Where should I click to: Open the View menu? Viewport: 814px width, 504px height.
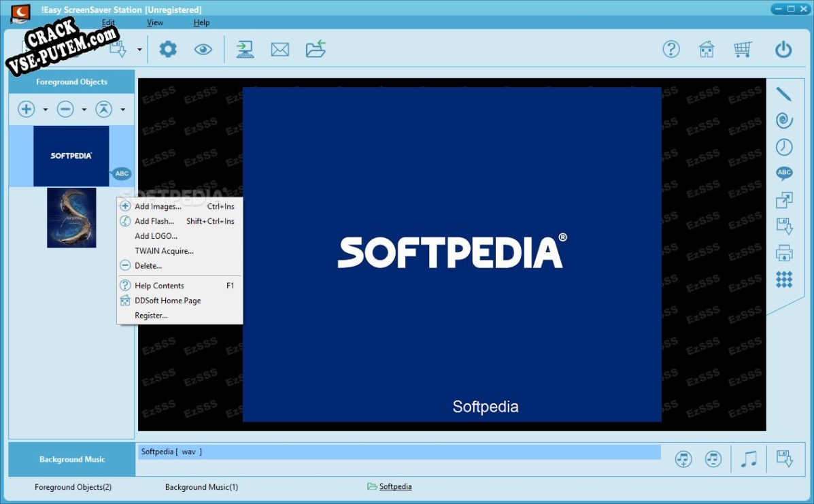point(154,22)
